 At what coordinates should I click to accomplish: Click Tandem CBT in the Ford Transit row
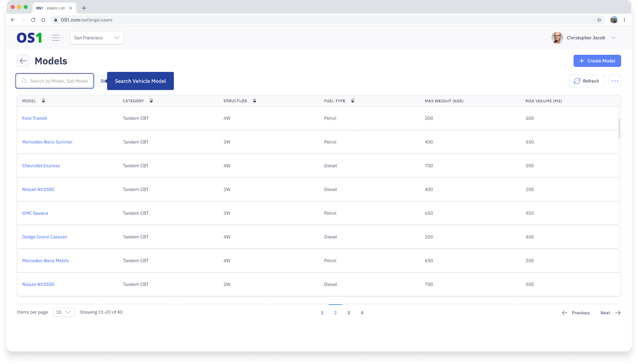click(136, 118)
